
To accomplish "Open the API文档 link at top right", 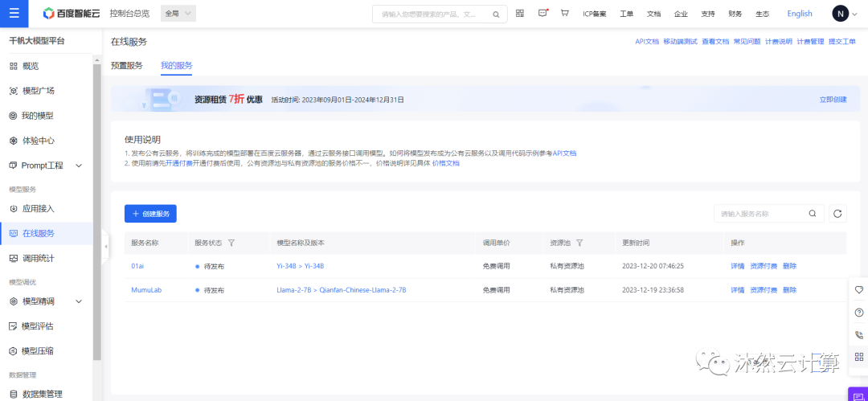I will click(x=646, y=42).
